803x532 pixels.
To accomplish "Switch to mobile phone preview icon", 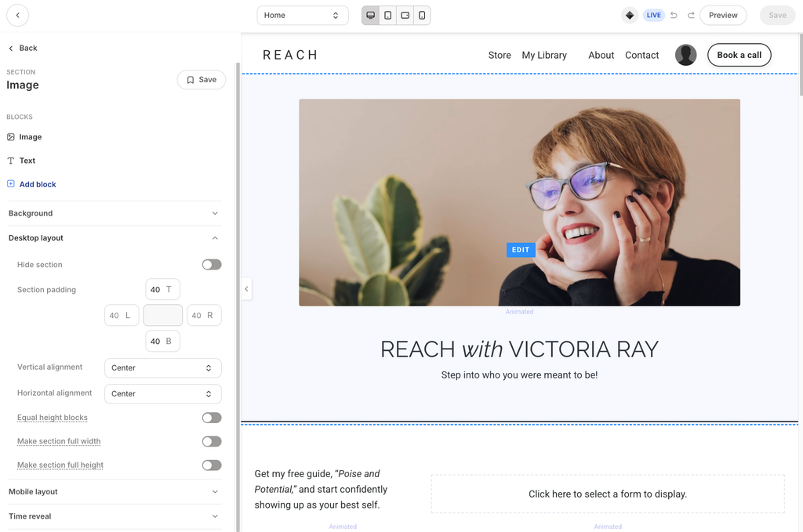I will pyautogui.click(x=422, y=16).
